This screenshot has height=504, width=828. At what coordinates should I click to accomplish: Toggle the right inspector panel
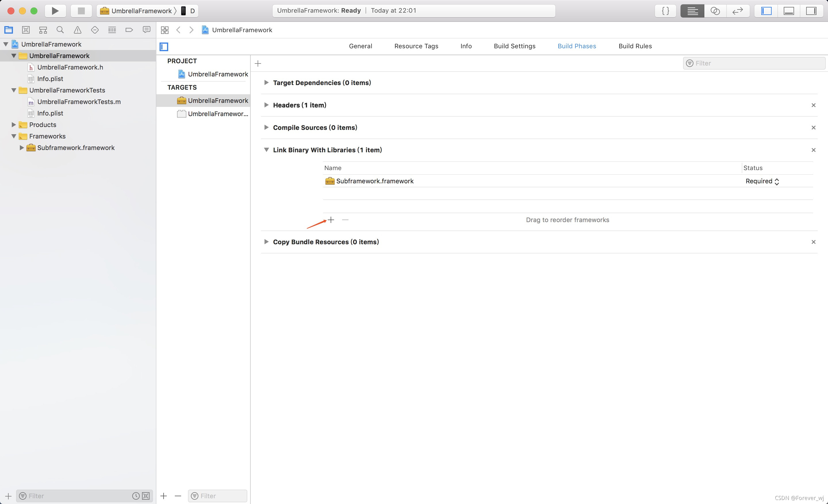pos(811,11)
